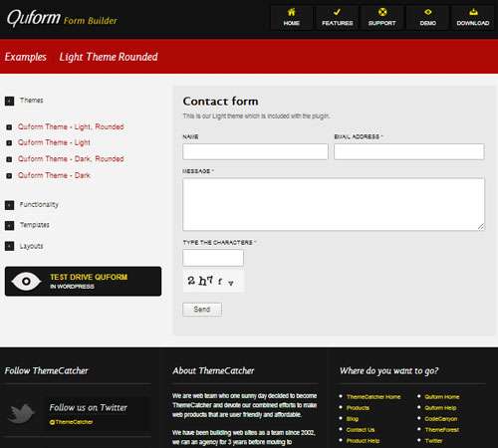Expand the Functionality section

tap(32, 205)
